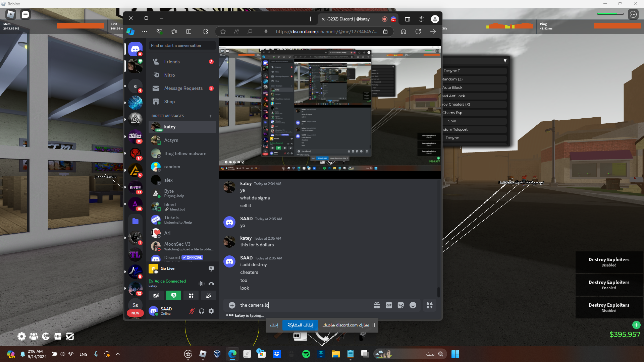Open the GIF picker
Image resolution: width=644 pixels, height=362 pixels.
(389, 305)
